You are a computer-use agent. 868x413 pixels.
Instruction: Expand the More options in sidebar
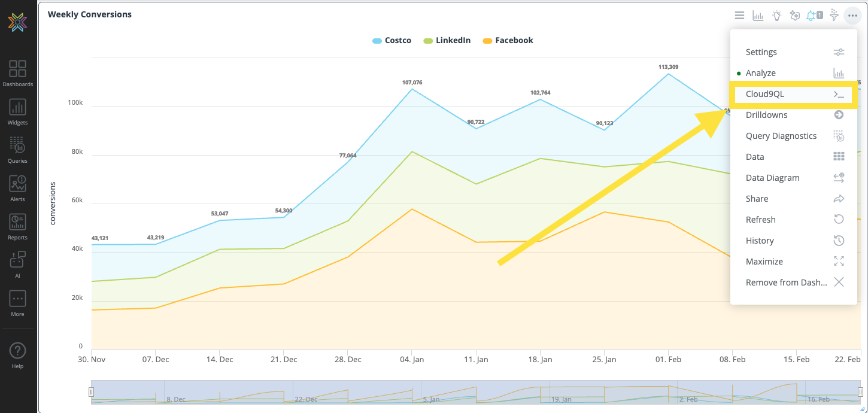point(17,303)
